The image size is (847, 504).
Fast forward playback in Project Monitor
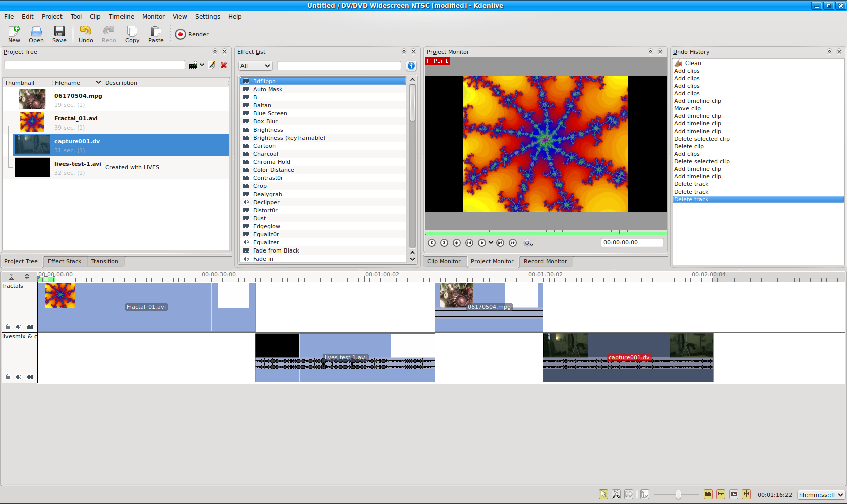coord(513,243)
